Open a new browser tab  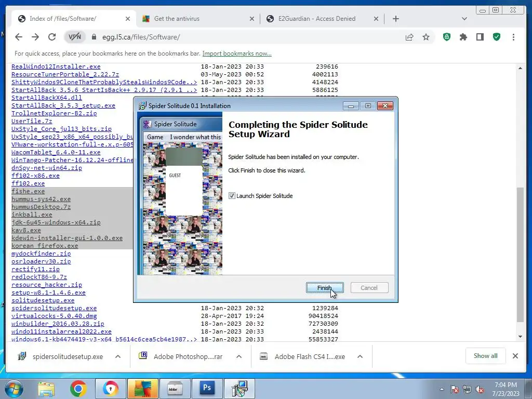pyautogui.click(x=395, y=19)
